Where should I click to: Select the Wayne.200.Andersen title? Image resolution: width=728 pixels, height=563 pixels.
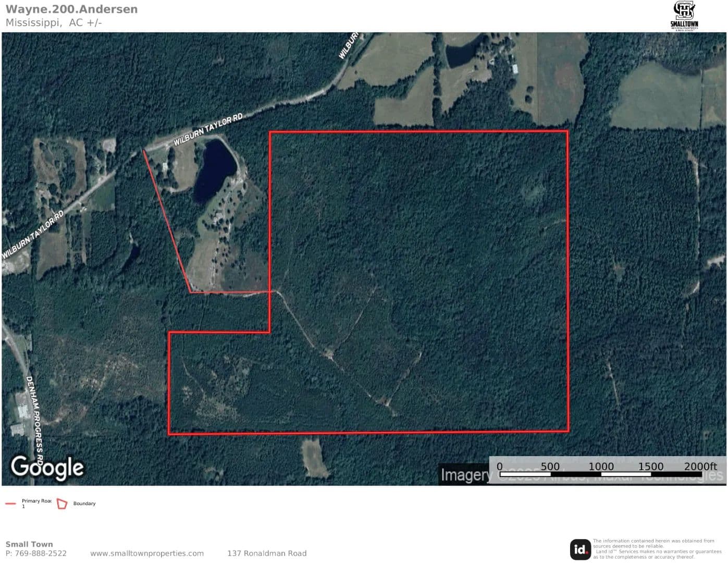click(x=71, y=9)
